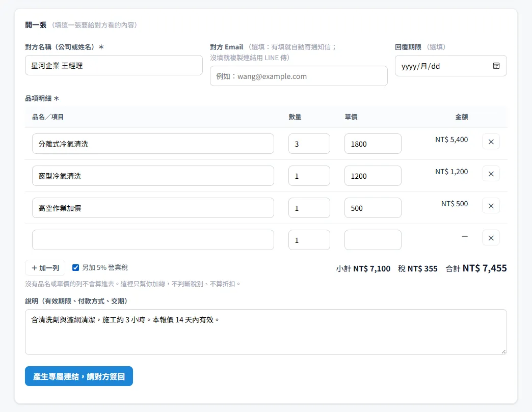Edit the item name 高空作業加價

pyautogui.click(x=153, y=208)
